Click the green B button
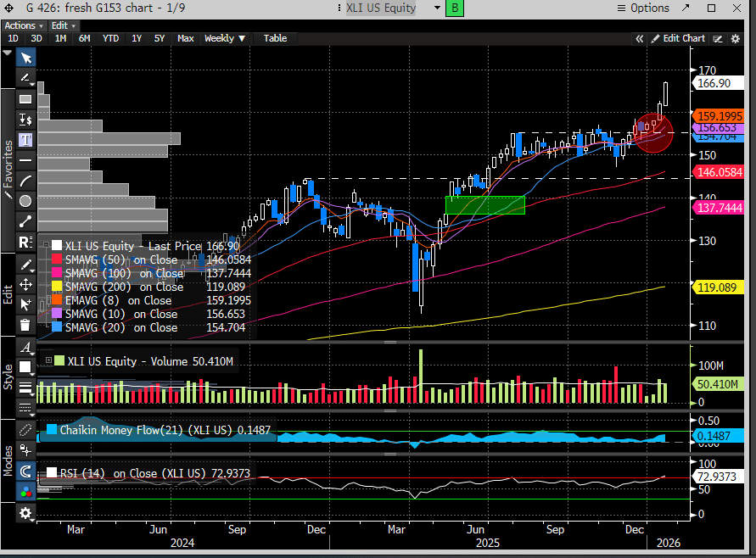This screenshot has height=558, width=756. (x=455, y=8)
